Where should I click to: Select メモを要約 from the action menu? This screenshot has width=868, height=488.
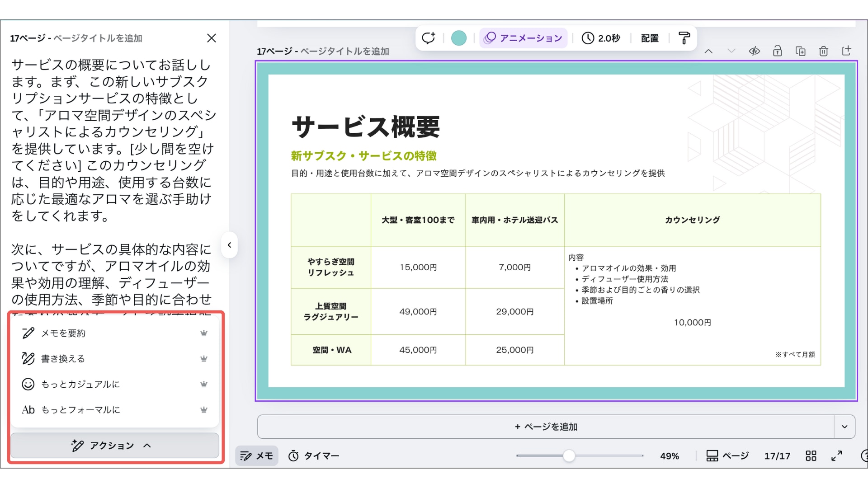point(63,333)
